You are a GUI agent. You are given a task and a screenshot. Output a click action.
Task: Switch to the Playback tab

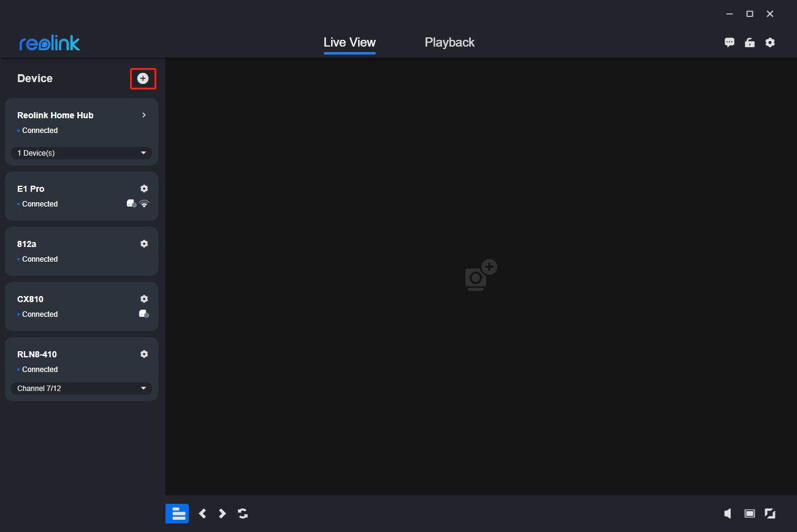point(449,42)
